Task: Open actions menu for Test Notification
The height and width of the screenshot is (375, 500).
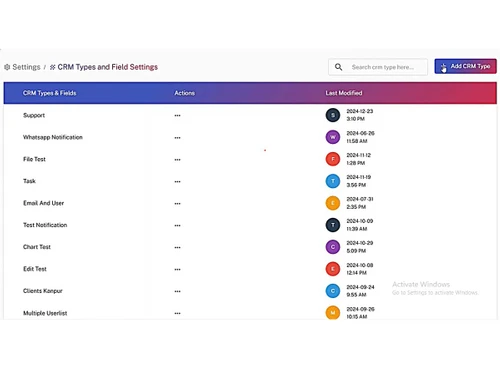Action: click(177, 226)
